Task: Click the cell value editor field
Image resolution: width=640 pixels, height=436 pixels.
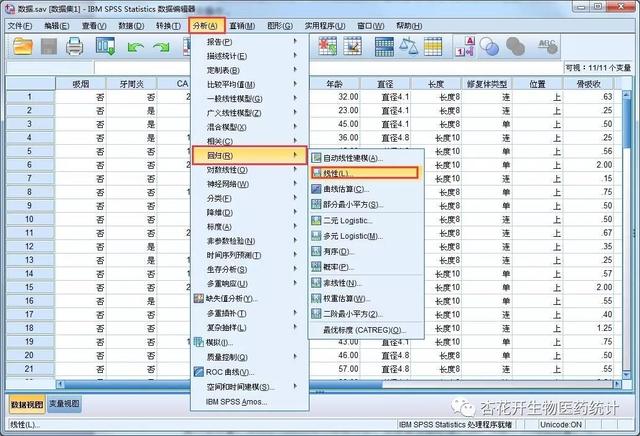Action: [329, 67]
